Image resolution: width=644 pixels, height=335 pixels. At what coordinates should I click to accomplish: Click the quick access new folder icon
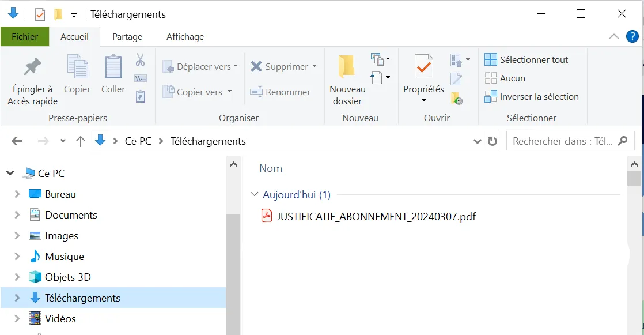[x=58, y=14]
